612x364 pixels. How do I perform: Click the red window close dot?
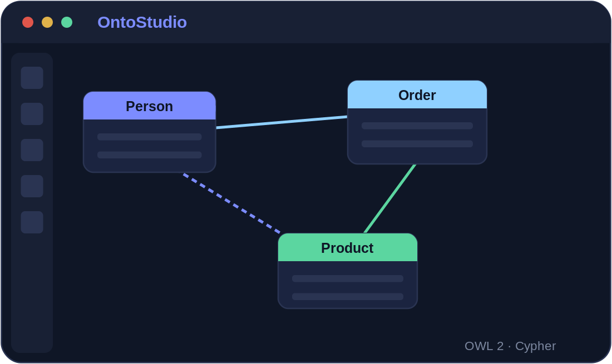tap(28, 22)
